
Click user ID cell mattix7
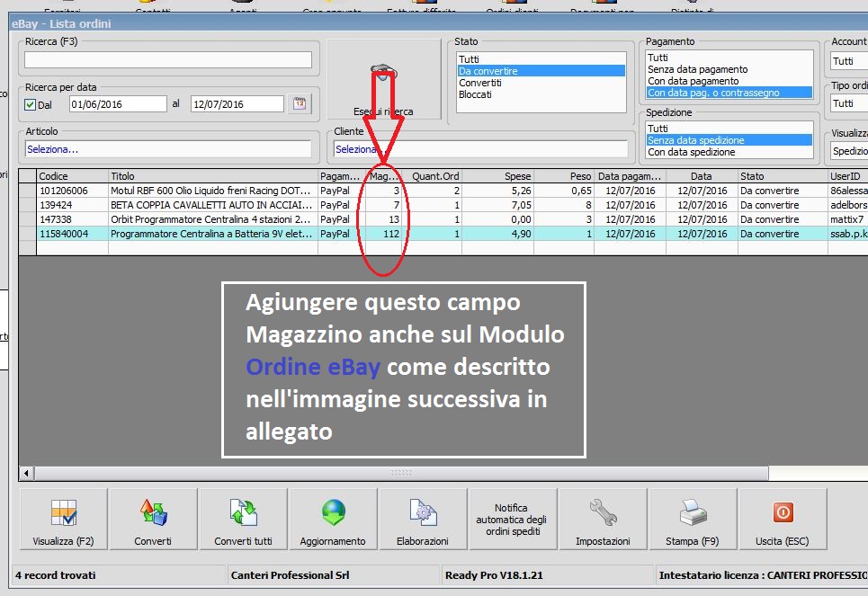847,219
